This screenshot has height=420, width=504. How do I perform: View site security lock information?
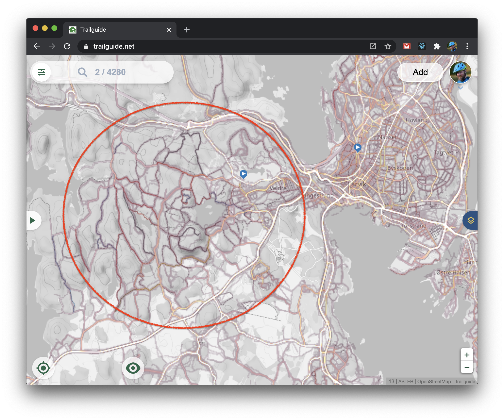[x=86, y=46]
